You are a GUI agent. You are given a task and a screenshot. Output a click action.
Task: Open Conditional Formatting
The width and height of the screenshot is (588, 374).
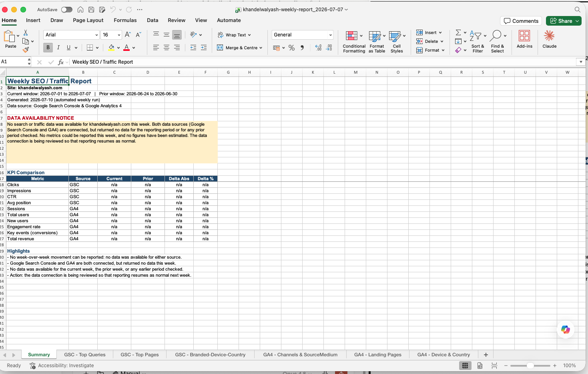pyautogui.click(x=354, y=42)
